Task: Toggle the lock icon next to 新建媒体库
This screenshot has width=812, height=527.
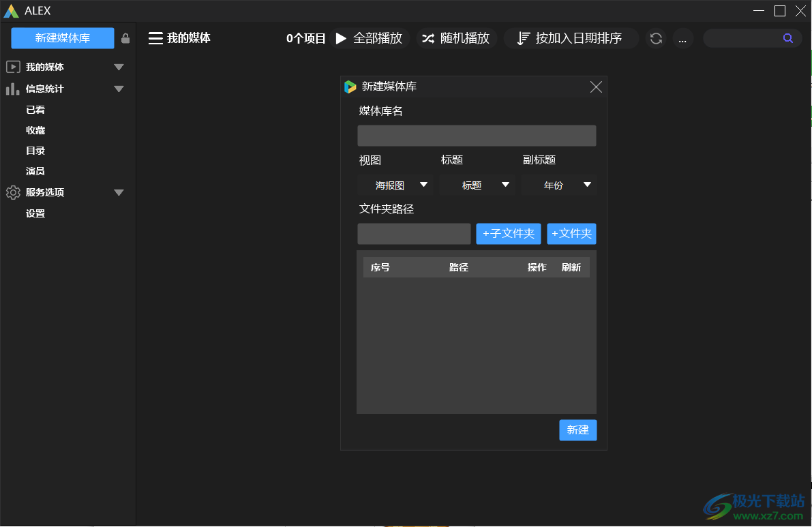Action: pyautogui.click(x=125, y=38)
